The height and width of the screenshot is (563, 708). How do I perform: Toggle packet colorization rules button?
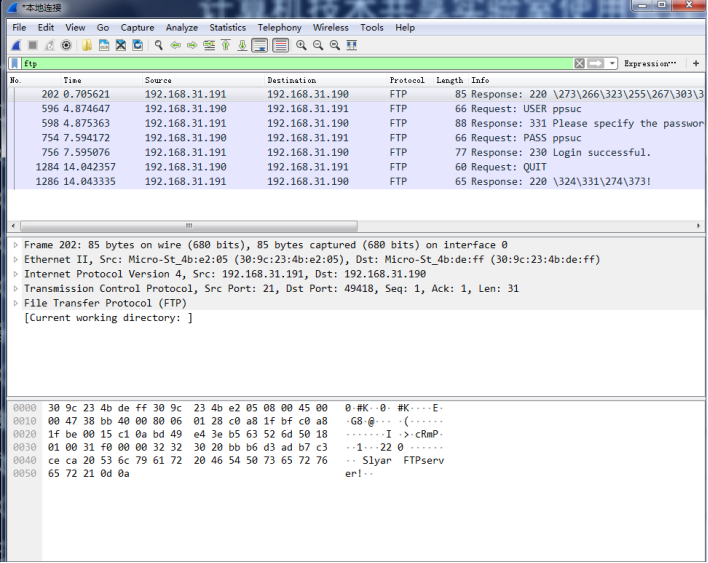[280, 45]
